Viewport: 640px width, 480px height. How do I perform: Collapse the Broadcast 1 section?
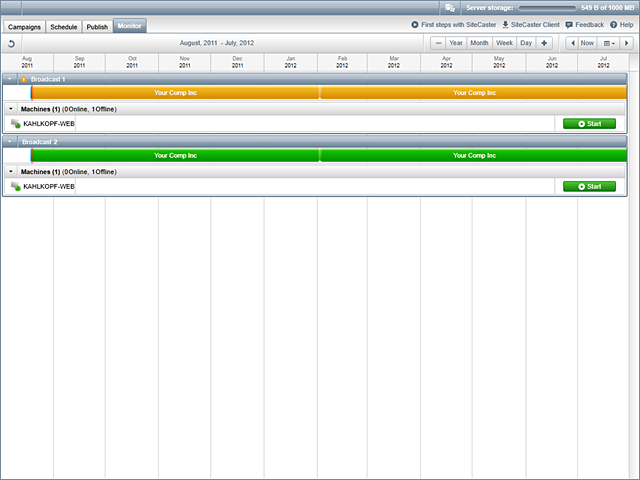tap(10, 78)
